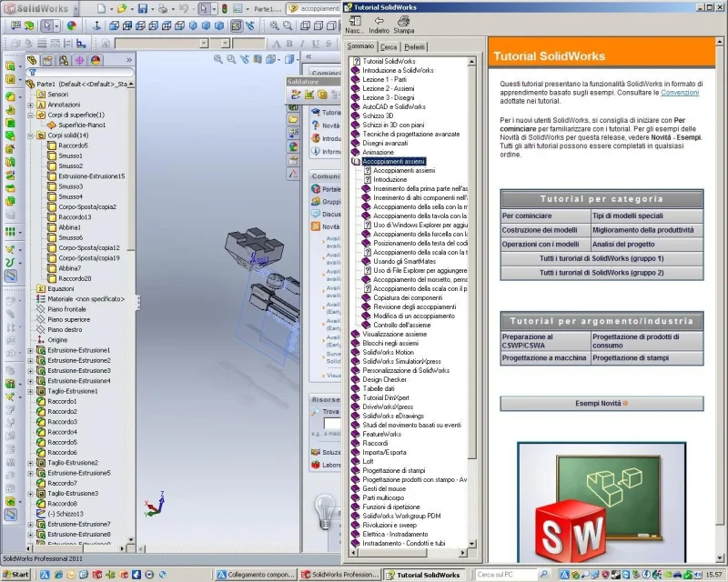Switch to the DimXpertManager crosshair tab

click(x=79, y=60)
